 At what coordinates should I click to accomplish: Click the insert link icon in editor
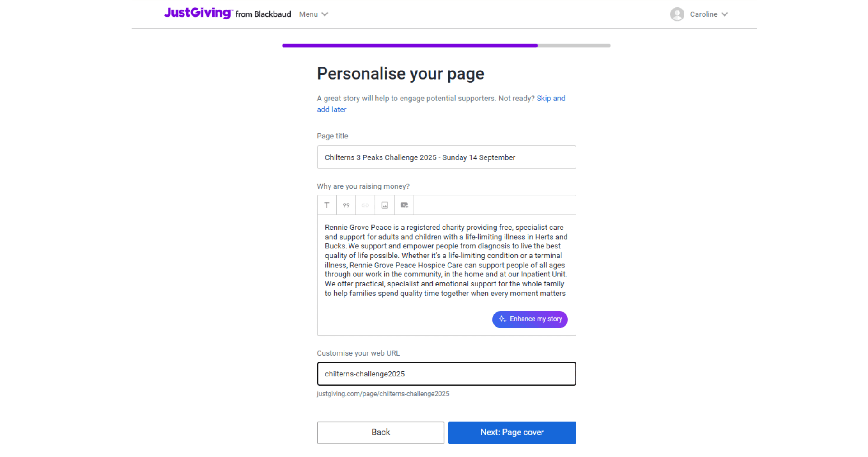[x=365, y=205]
